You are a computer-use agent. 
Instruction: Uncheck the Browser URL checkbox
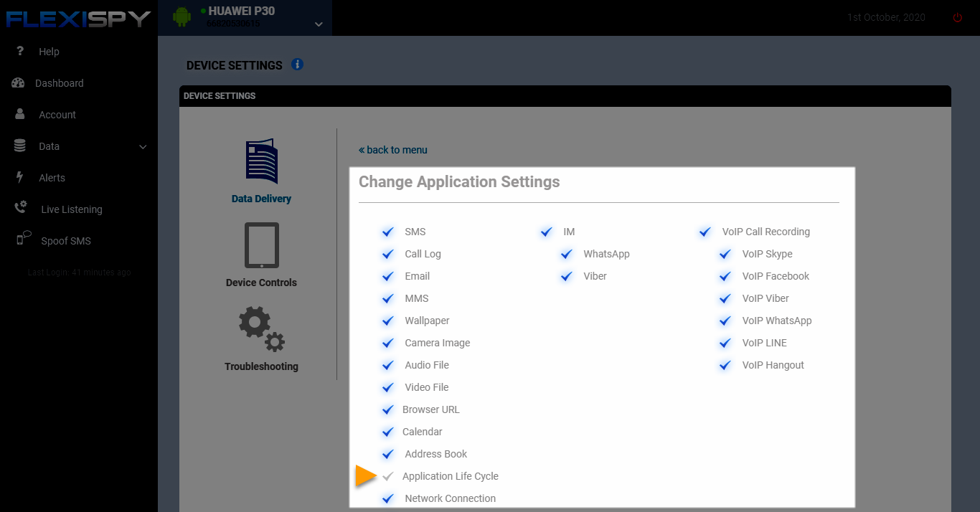tap(388, 409)
